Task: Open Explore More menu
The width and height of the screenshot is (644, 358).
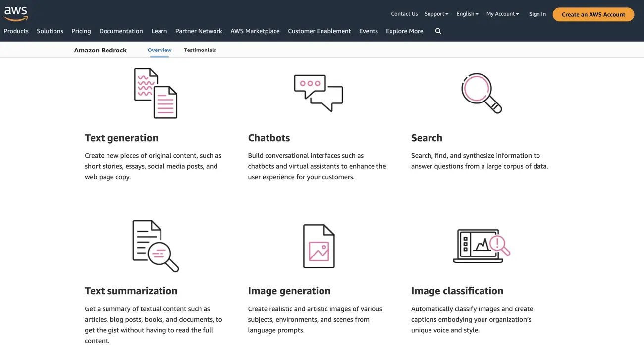Action: tap(405, 31)
